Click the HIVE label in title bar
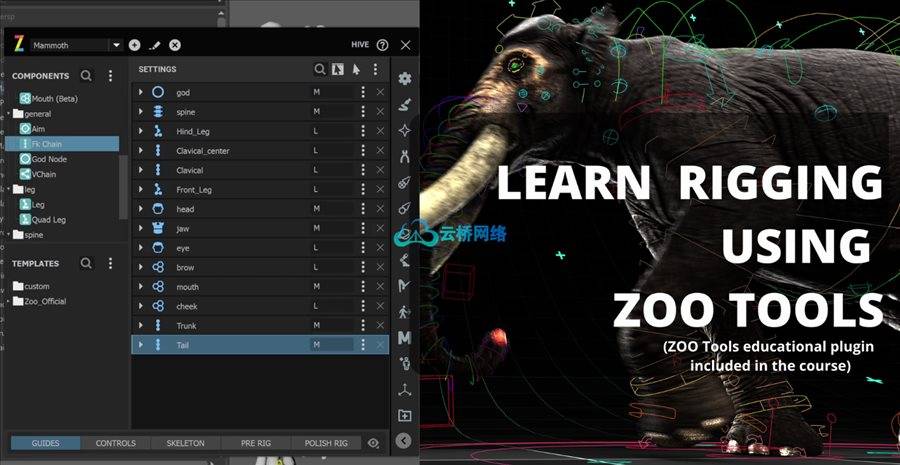 coord(360,45)
